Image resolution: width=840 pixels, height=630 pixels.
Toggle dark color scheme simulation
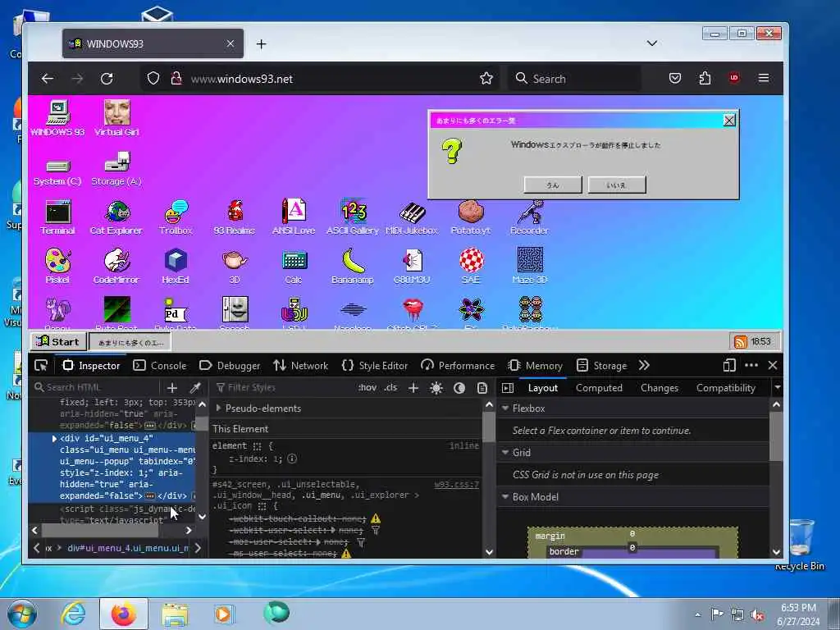click(459, 388)
